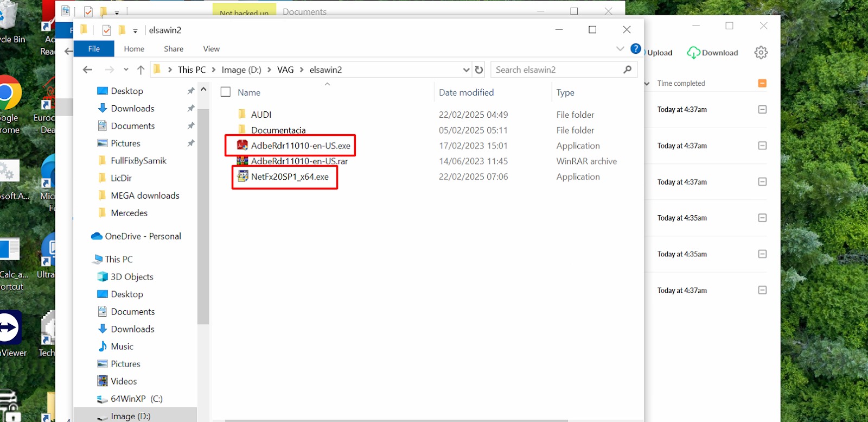Open Explorer help question mark icon
Image resolution: width=868 pixels, height=422 pixels.
click(636, 49)
